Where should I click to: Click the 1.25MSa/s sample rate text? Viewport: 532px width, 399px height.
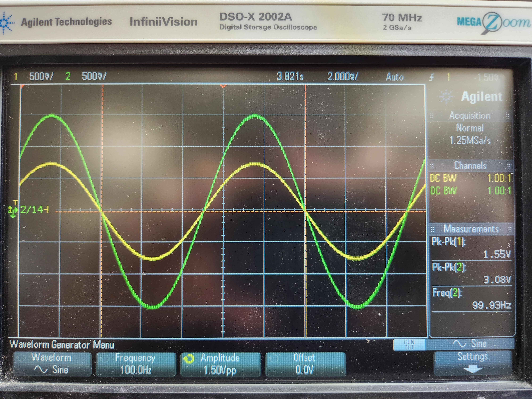coord(470,140)
